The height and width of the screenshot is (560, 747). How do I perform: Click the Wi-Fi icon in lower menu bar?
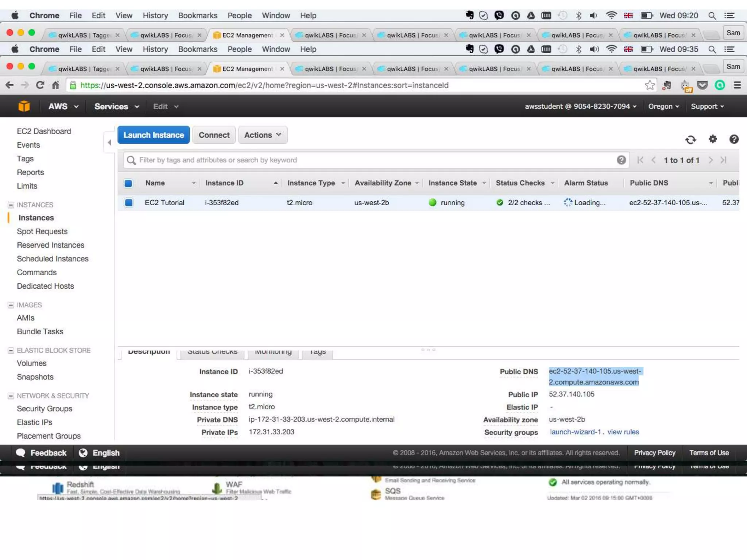(611, 49)
